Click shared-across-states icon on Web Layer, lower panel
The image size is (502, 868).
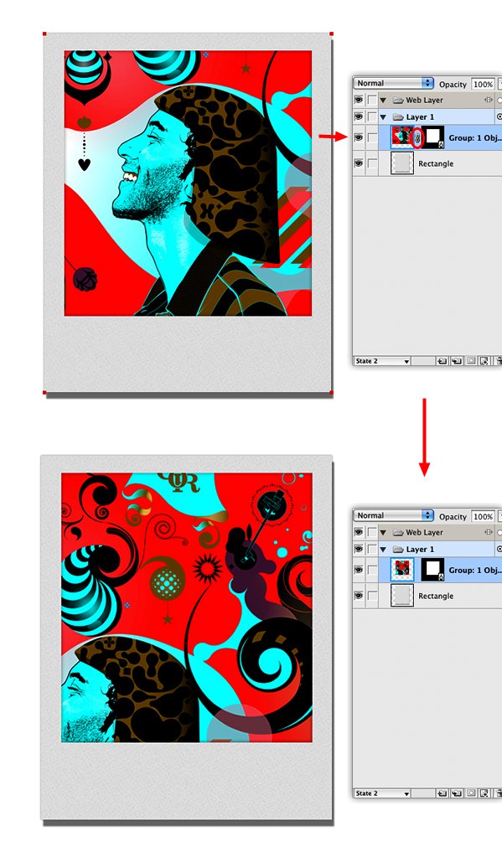(x=488, y=533)
